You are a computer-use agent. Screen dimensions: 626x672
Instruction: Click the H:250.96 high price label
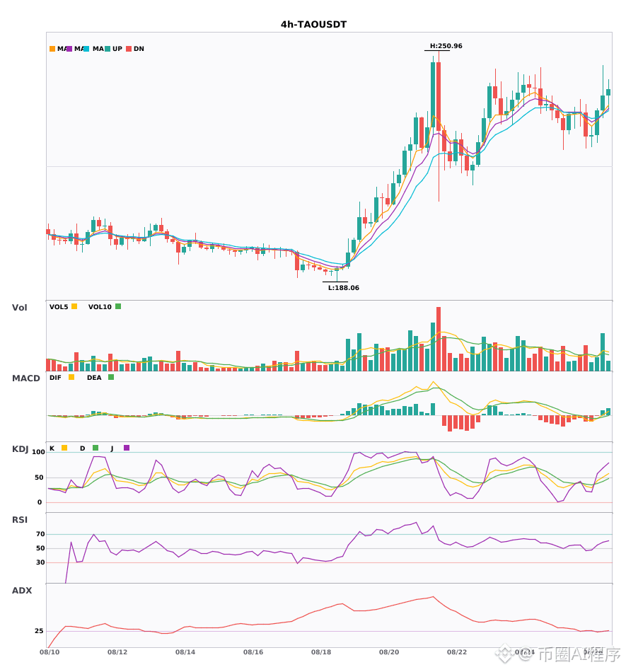coord(446,46)
